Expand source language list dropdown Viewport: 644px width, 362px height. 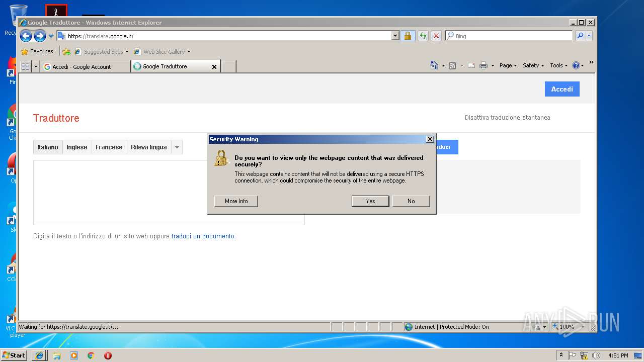pos(177,147)
